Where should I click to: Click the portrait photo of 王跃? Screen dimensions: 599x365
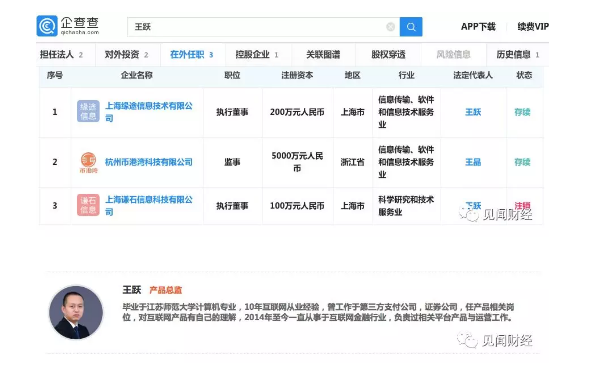pos(76,312)
